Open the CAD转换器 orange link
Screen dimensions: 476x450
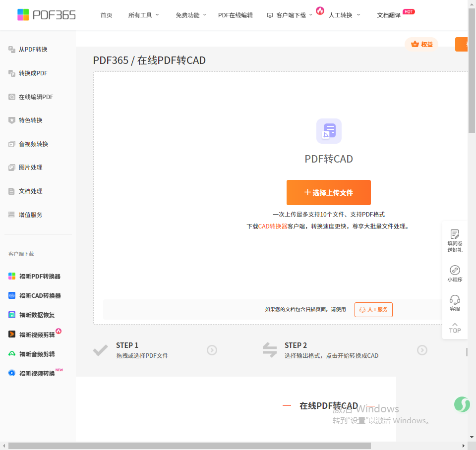[273, 226]
